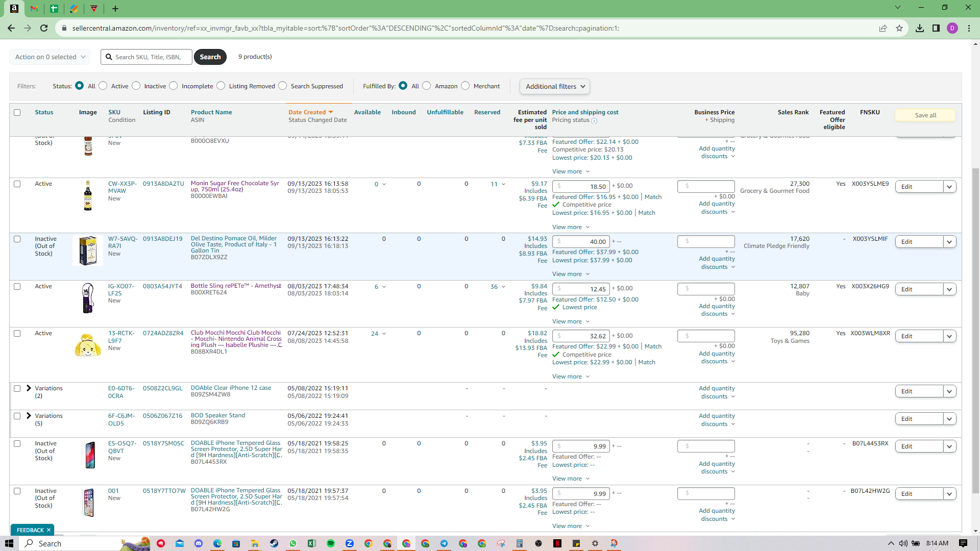Click the share page icon in address bar
The height and width of the screenshot is (551, 980).
pyautogui.click(x=883, y=28)
